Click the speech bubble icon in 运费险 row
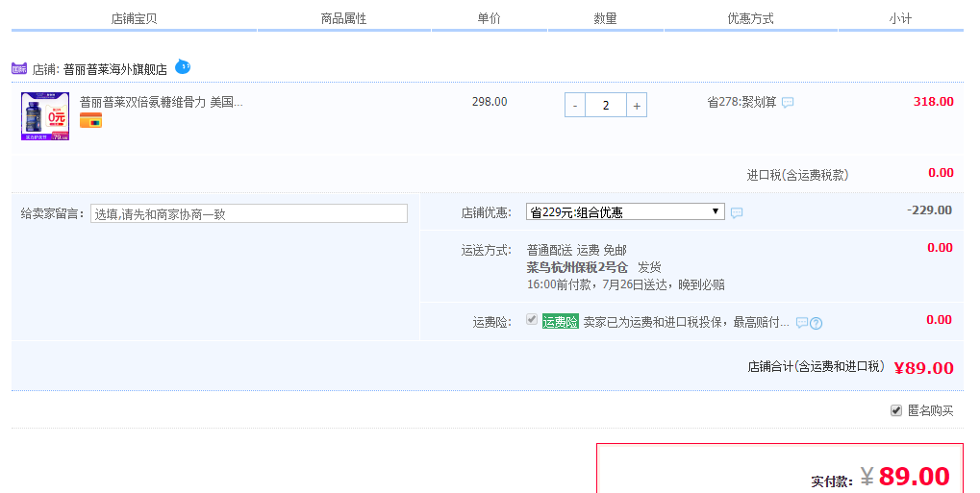This screenshot has width=980, height=493. [x=801, y=323]
